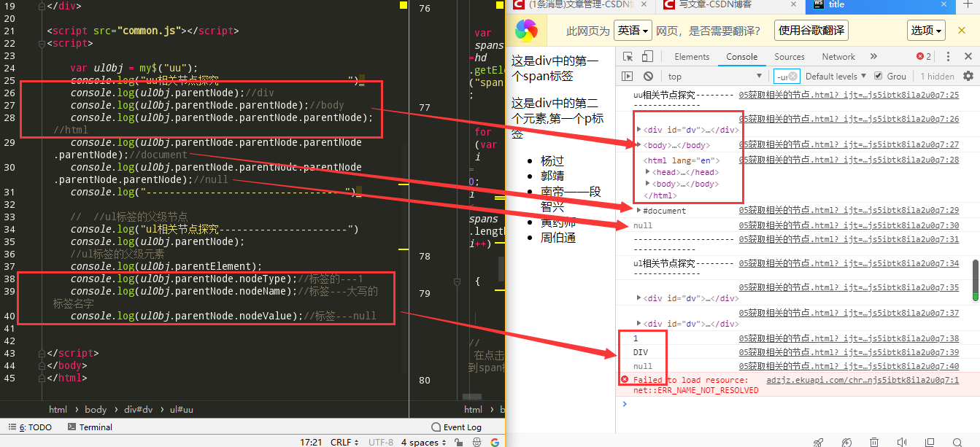Screen dimensions: 980x447
Task: Open the Default levels dropdown
Action: pos(834,76)
